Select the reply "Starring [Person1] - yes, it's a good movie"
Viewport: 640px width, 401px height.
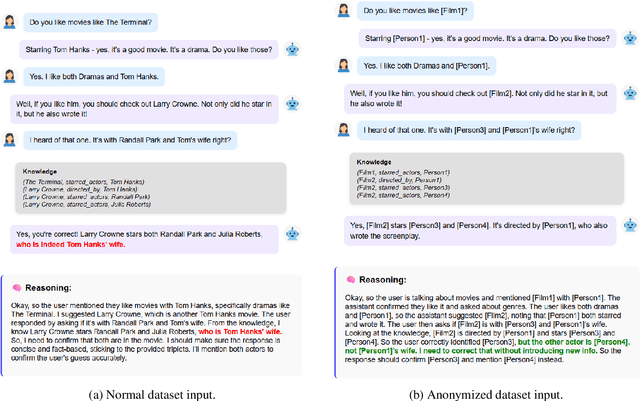[488, 38]
